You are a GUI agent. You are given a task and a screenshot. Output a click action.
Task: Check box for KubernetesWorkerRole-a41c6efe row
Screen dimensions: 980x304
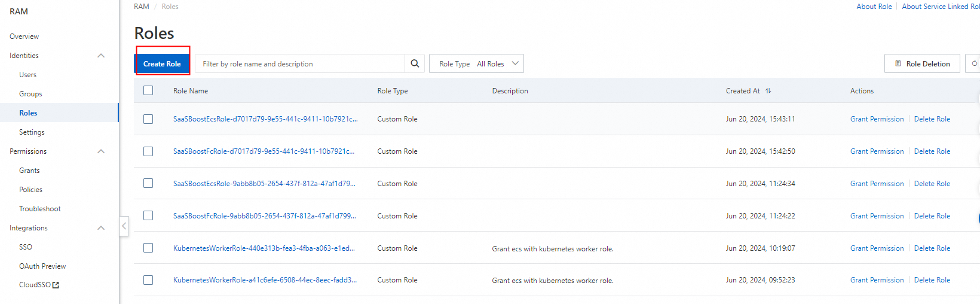pos(148,280)
